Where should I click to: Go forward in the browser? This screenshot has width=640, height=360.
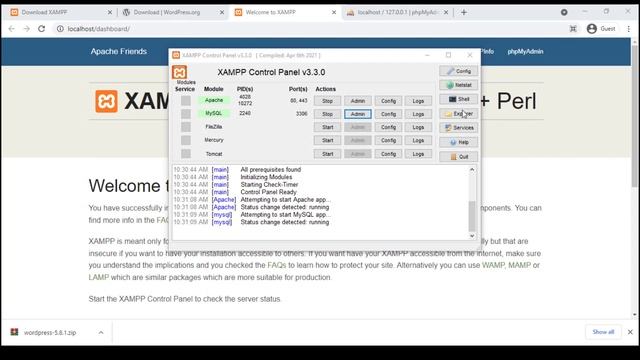pyautogui.click(x=27, y=29)
